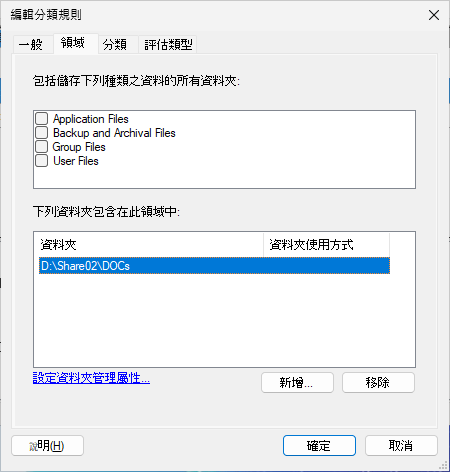
Task: Tick the User Files checkbox
Action: click(x=42, y=161)
